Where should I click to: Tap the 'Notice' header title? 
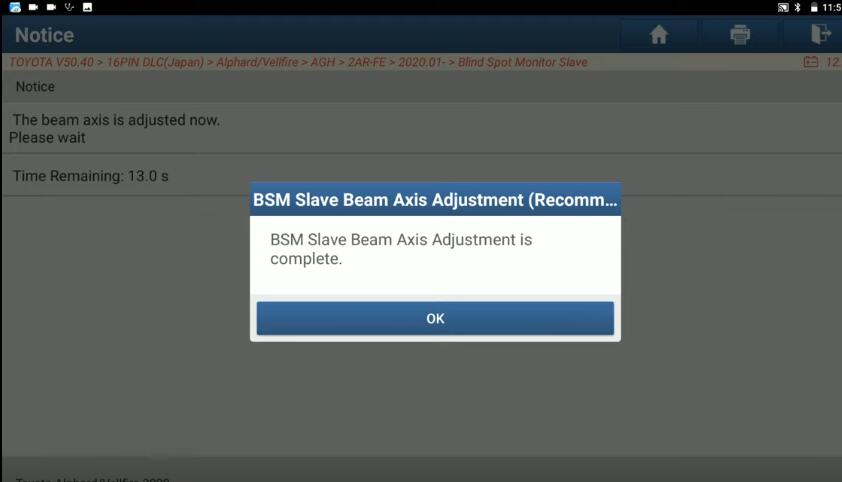(45, 35)
